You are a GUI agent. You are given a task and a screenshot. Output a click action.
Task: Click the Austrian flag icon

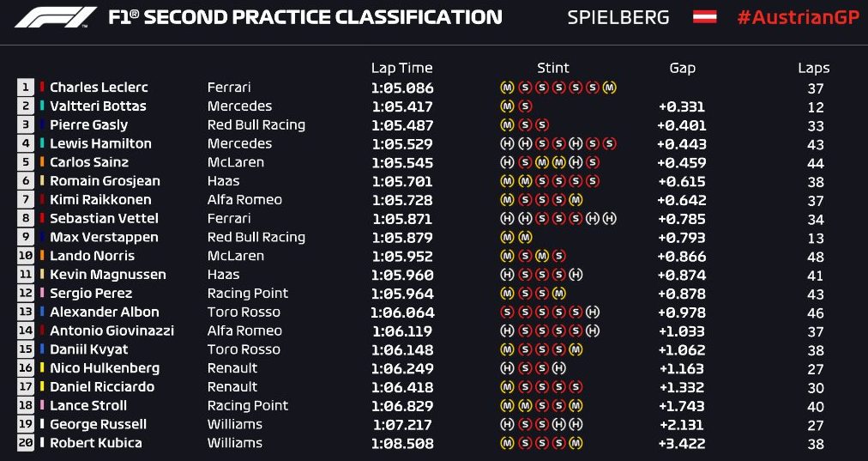(705, 16)
